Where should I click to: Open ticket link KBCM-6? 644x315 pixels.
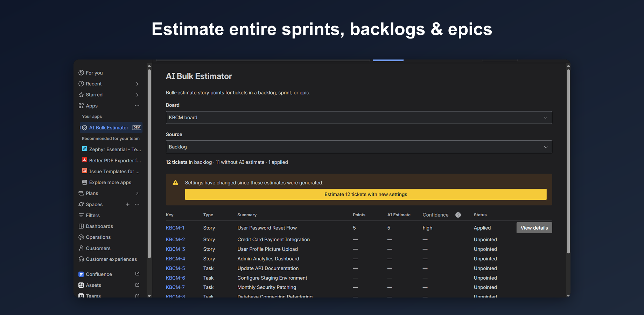tap(175, 278)
